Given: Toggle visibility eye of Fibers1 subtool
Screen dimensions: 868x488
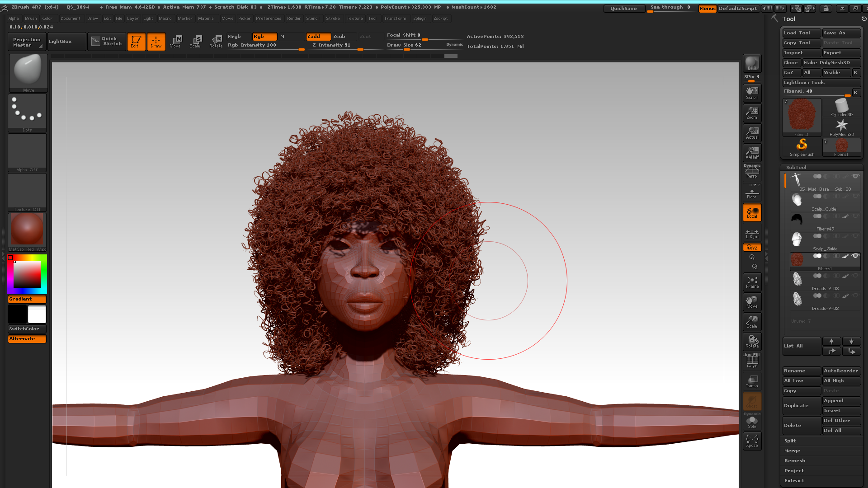Looking at the screenshot, I should click(855, 256).
